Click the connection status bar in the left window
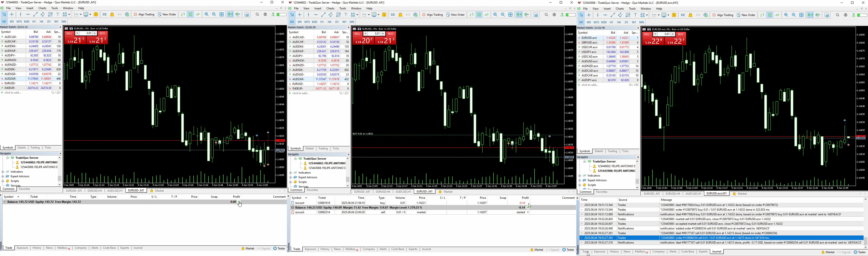The height and width of the screenshot is (256, 868). pyautogui.click(x=281, y=14)
